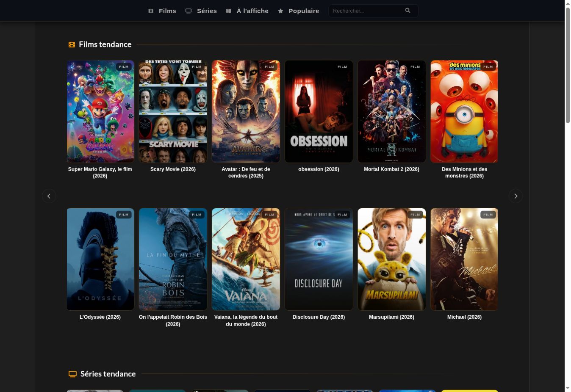571x392 pixels.
Task: Open the Robin des Bois poster
Action: coord(173,259)
